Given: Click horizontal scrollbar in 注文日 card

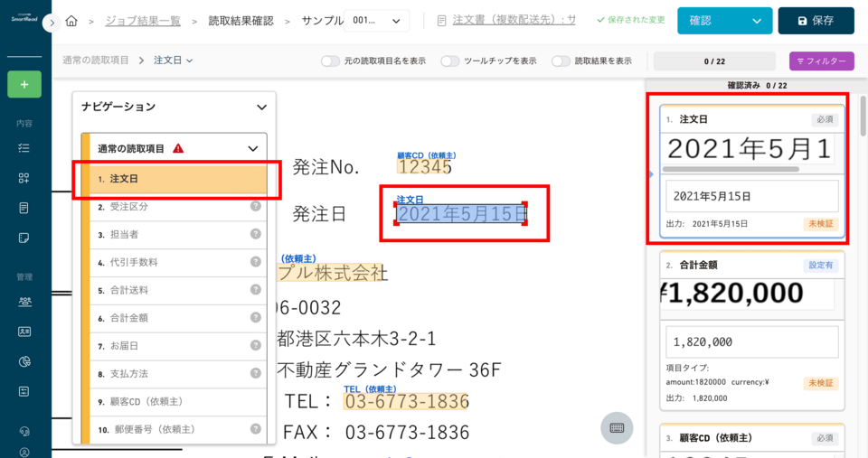Looking at the screenshot, I should click(731, 169).
